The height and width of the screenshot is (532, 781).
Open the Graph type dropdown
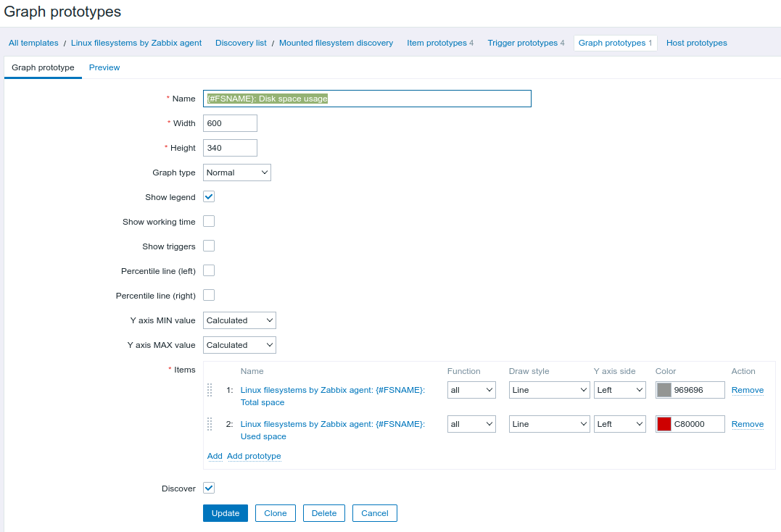pyautogui.click(x=237, y=173)
